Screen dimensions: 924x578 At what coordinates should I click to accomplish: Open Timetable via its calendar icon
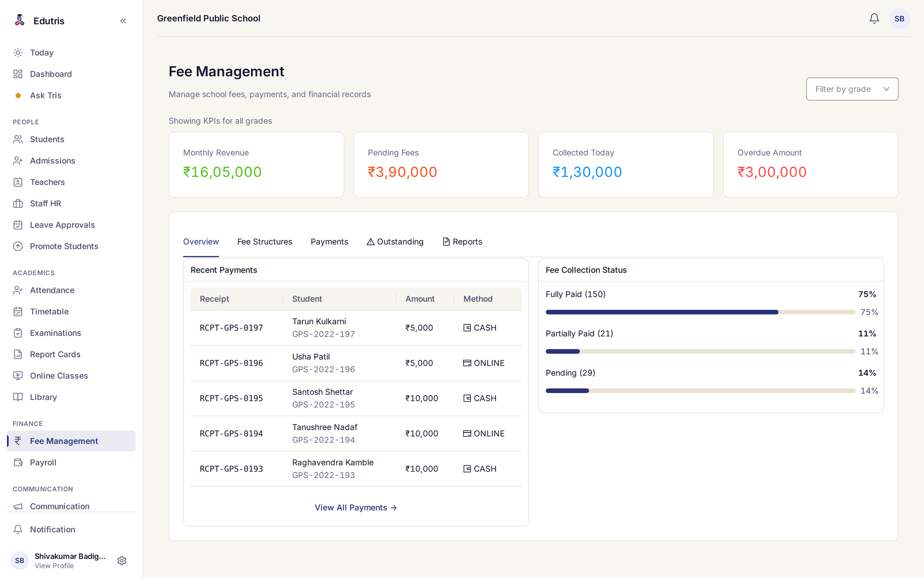coord(18,311)
